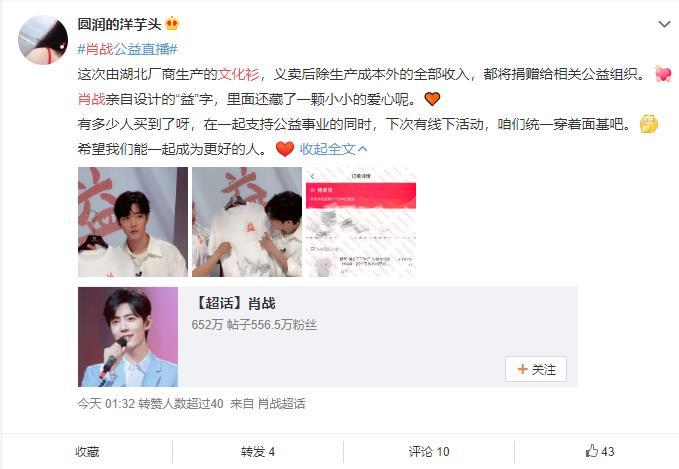Open second photo showing white T-shirt

click(x=247, y=222)
